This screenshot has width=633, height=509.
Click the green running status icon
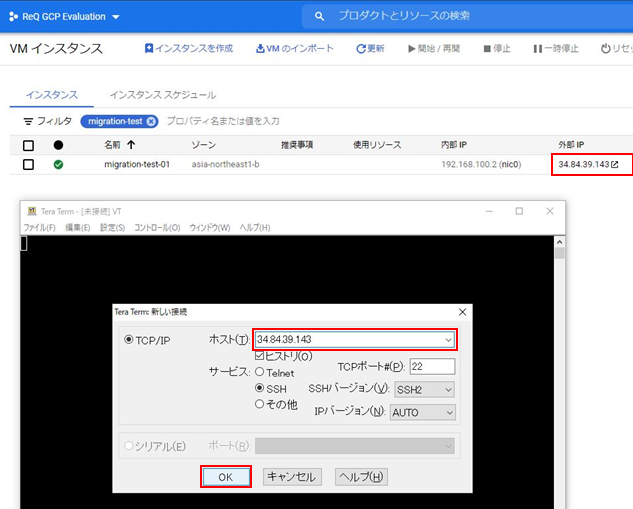tap(58, 164)
